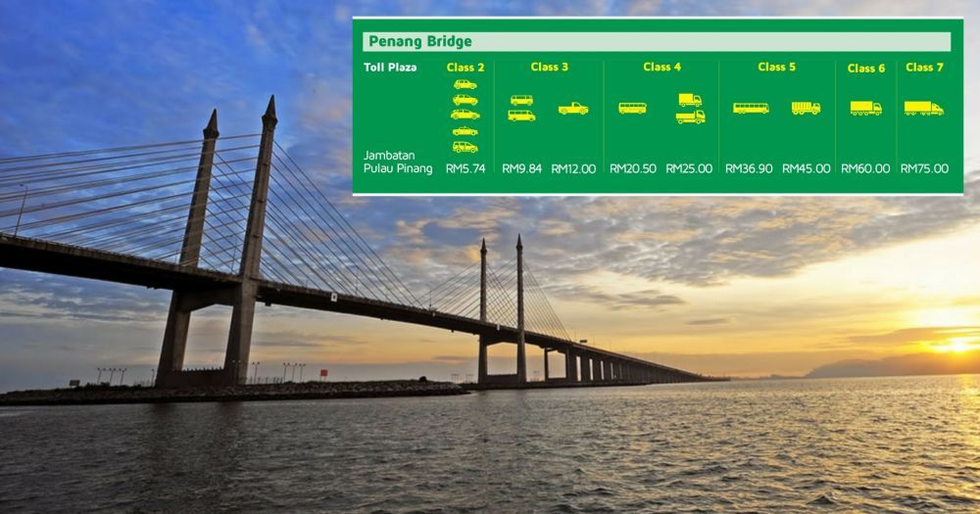Click the taxi icon with roof sign under Class 2

pyautogui.click(x=465, y=130)
